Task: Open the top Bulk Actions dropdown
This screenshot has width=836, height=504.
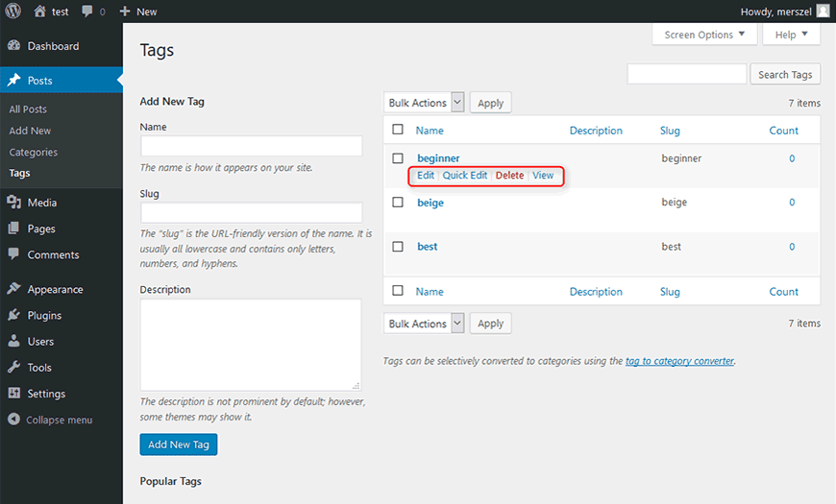Action: 424,103
